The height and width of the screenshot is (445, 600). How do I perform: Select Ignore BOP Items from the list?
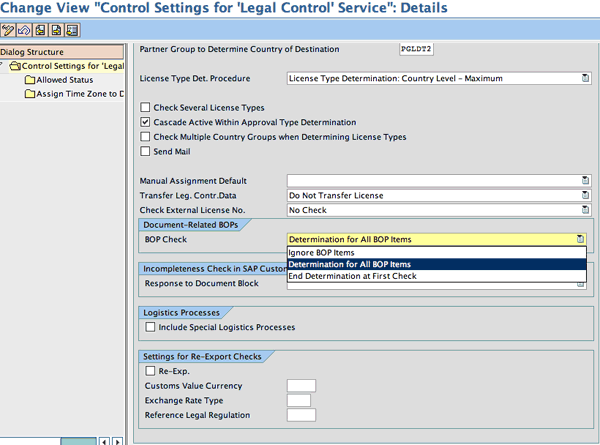pos(321,252)
